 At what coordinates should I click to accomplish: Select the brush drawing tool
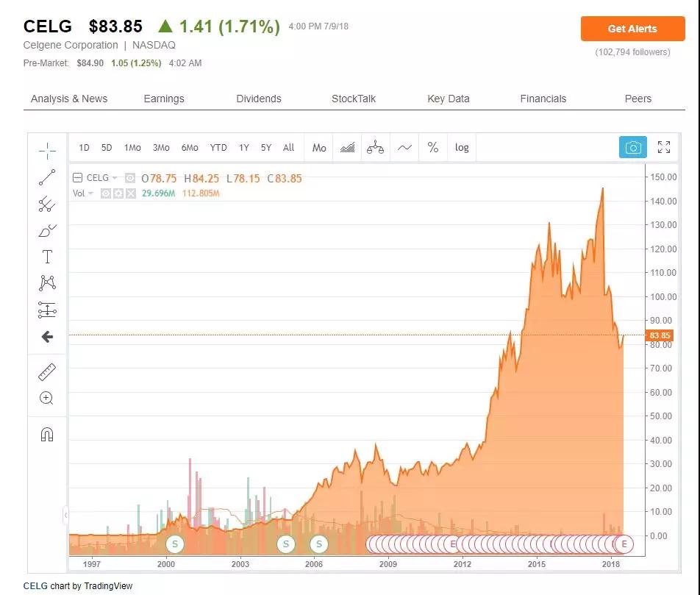click(47, 230)
